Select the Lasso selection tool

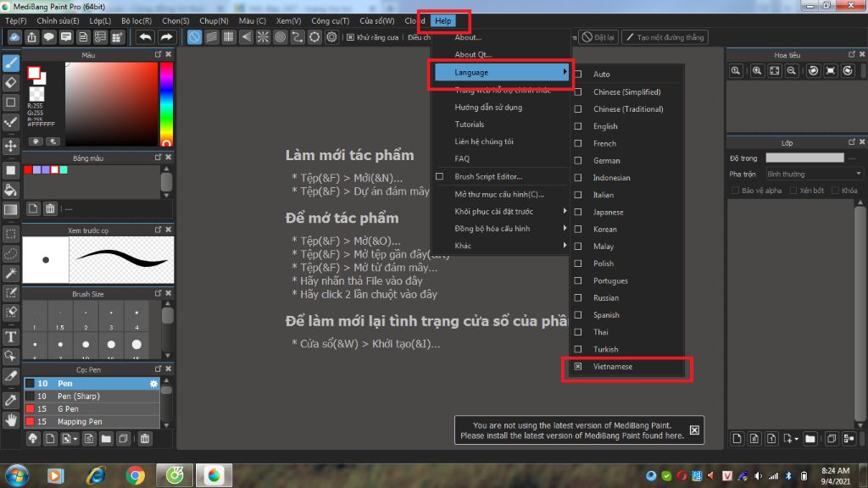[10, 253]
